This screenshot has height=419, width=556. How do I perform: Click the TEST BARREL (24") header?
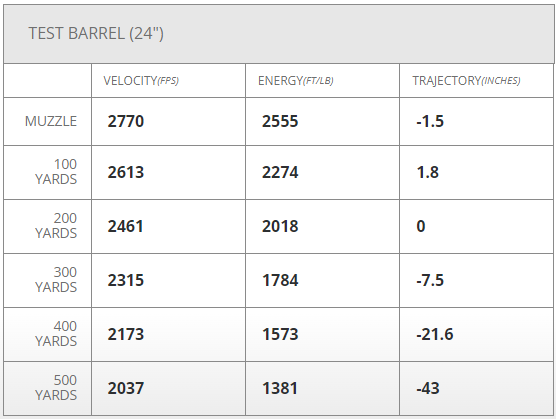click(96, 34)
